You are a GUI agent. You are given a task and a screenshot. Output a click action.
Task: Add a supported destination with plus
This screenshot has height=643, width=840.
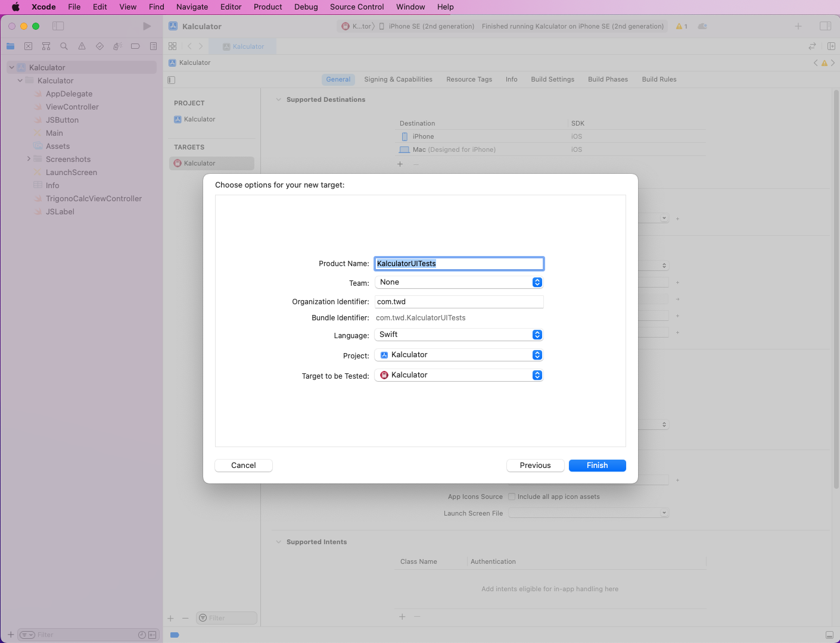[400, 164]
